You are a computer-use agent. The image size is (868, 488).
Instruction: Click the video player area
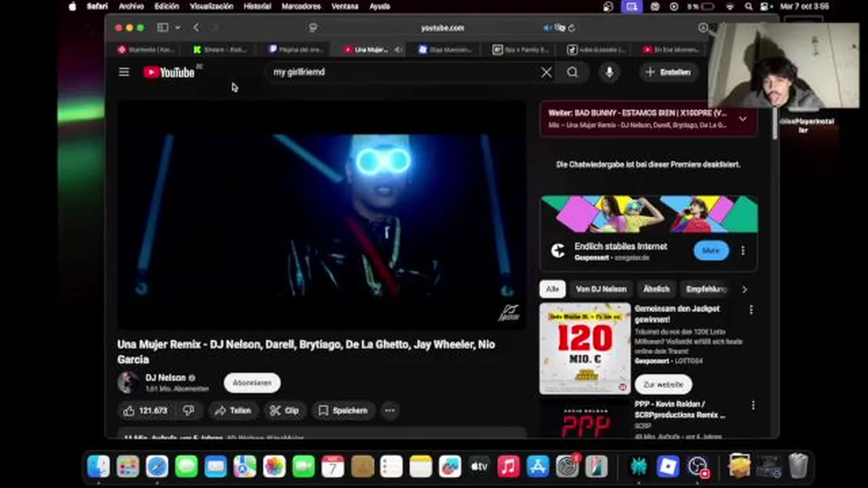pos(322,215)
